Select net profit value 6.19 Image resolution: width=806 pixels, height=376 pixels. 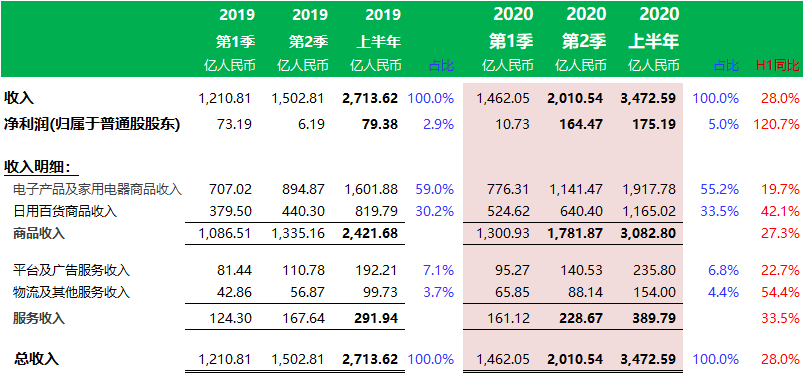pyautogui.click(x=313, y=124)
